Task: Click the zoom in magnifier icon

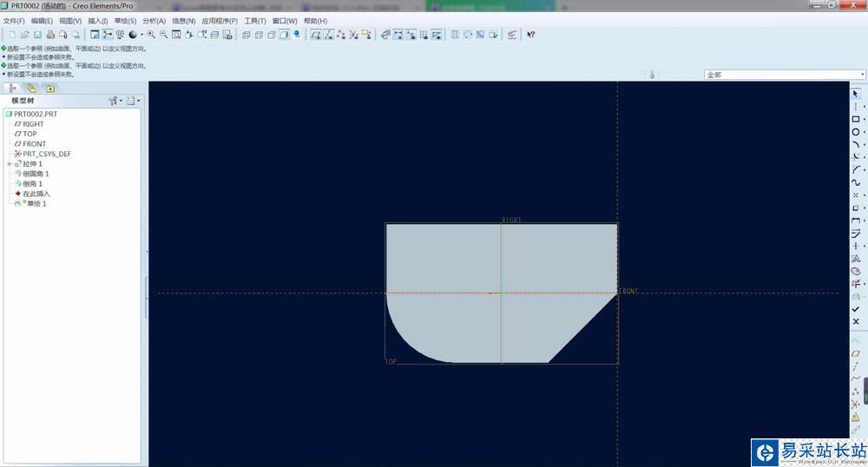Action: [151, 35]
